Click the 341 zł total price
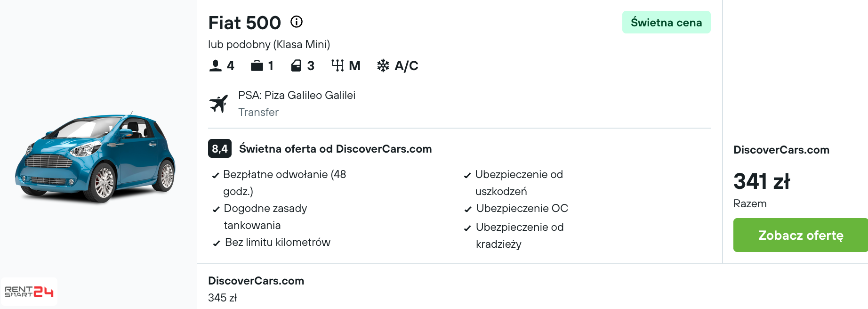868x309 pixels. pos(762,181)
